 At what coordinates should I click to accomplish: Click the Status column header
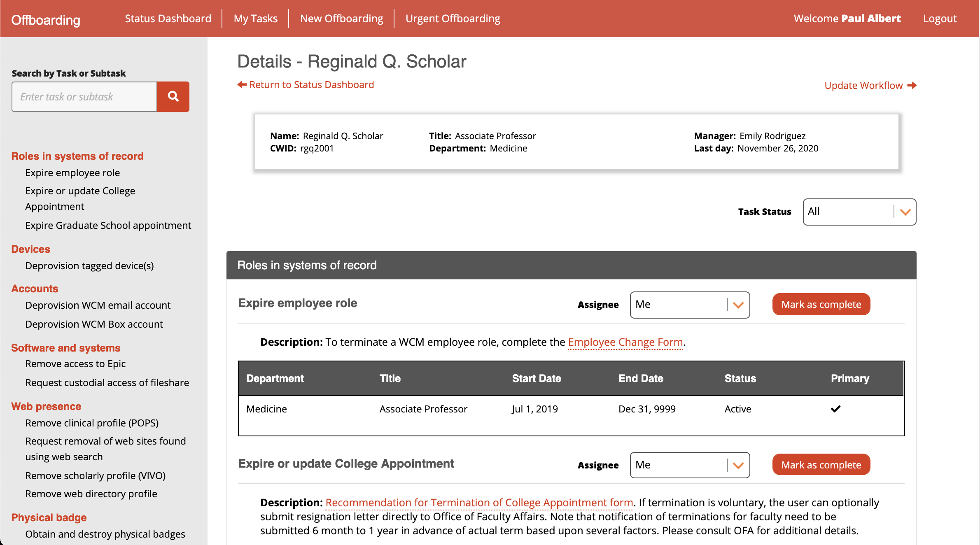[x=740, y=378]
